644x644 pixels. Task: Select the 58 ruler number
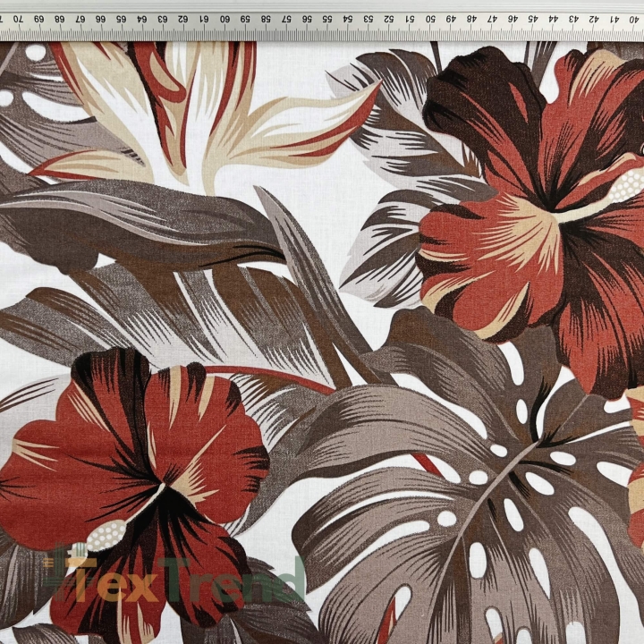(266, 19)
